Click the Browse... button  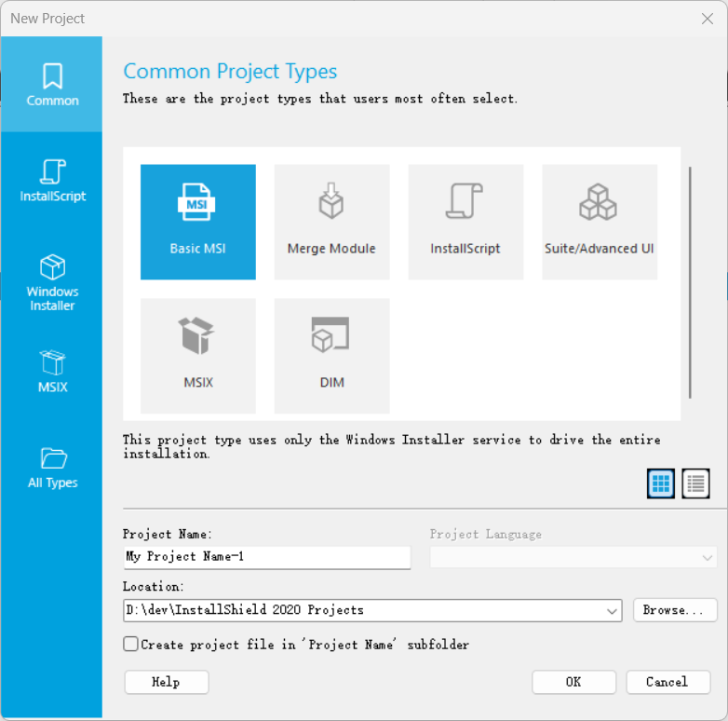(x=675, y=610)
